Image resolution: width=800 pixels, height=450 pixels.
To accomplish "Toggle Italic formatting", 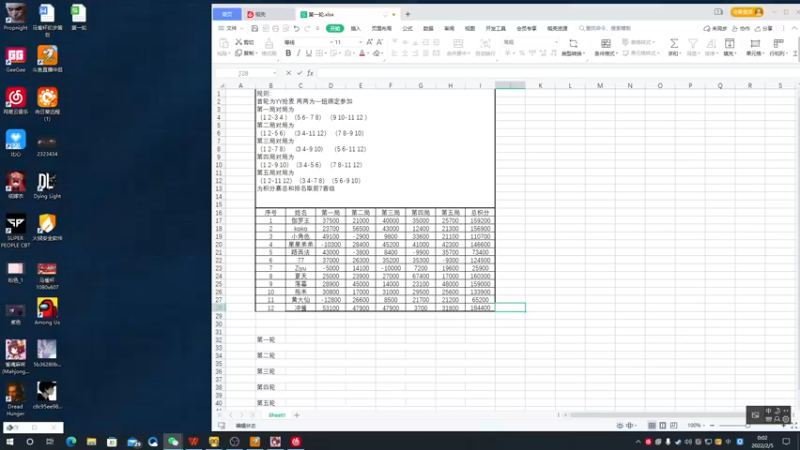I will (x=298, y=53).
